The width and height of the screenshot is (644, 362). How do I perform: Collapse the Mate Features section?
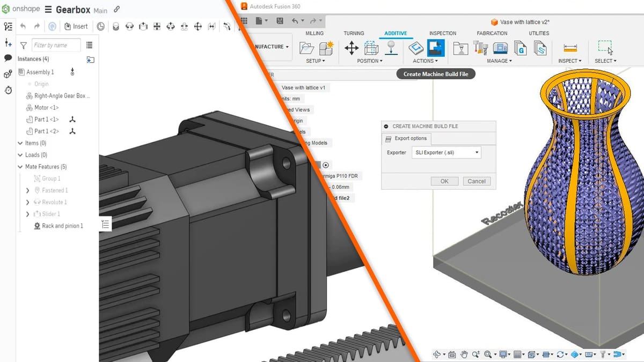pyautogui.click(x=19, y=166)
